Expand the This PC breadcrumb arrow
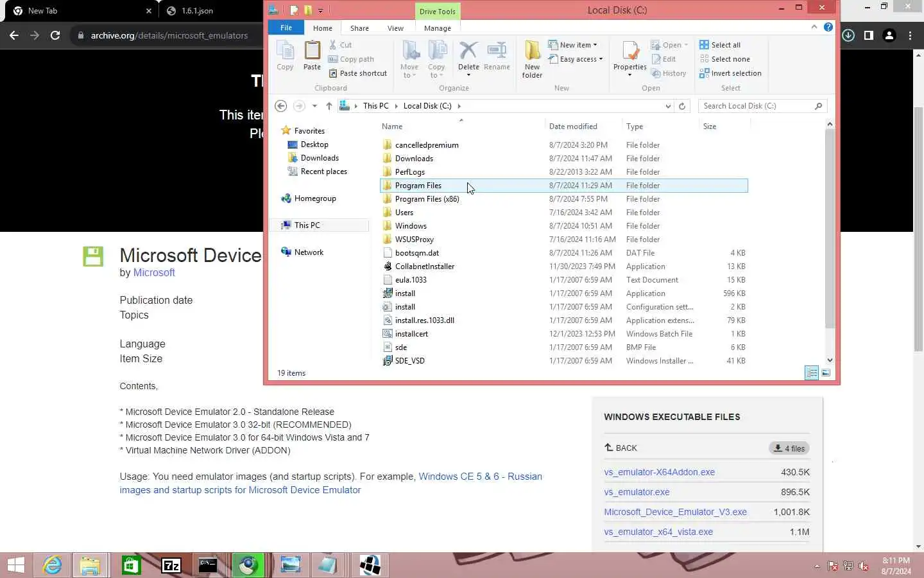 [396, 106]
